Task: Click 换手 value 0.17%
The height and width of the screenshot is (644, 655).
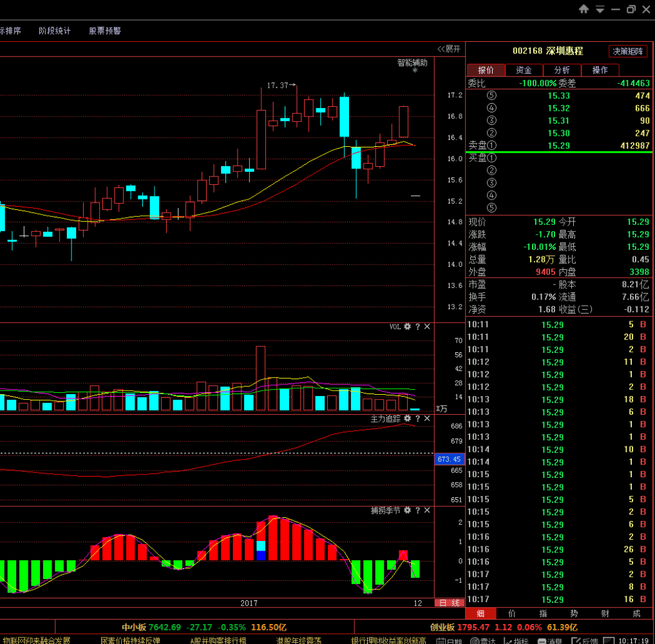Action: [544, 297]
